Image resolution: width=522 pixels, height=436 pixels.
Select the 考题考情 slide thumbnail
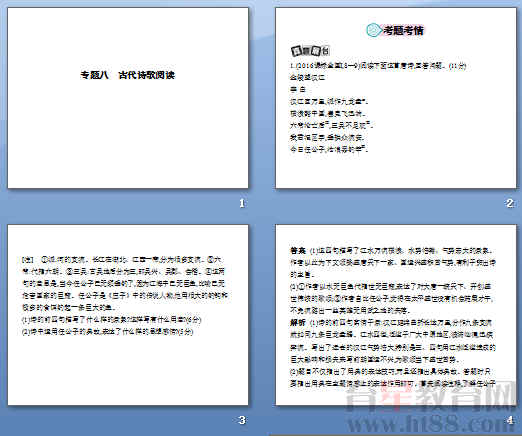tap(396, 98)
